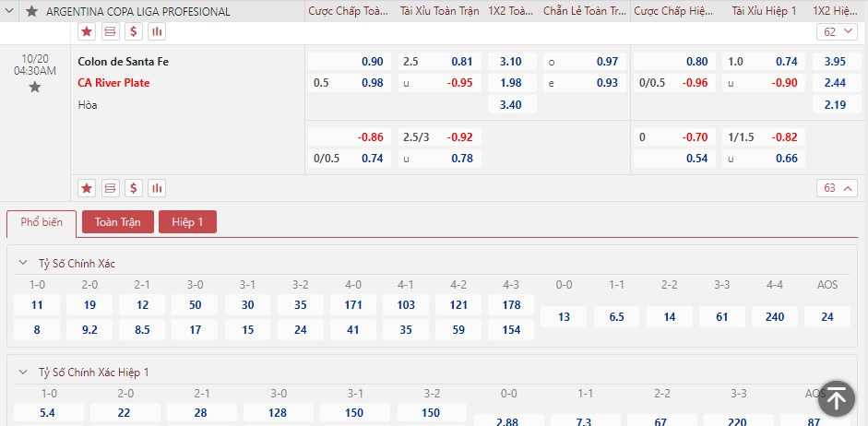Viewport: 868px width, 426px height.
Task: Click the Tài Xỉu Hiệp 1 column header
Action: [x=764, y=11]
